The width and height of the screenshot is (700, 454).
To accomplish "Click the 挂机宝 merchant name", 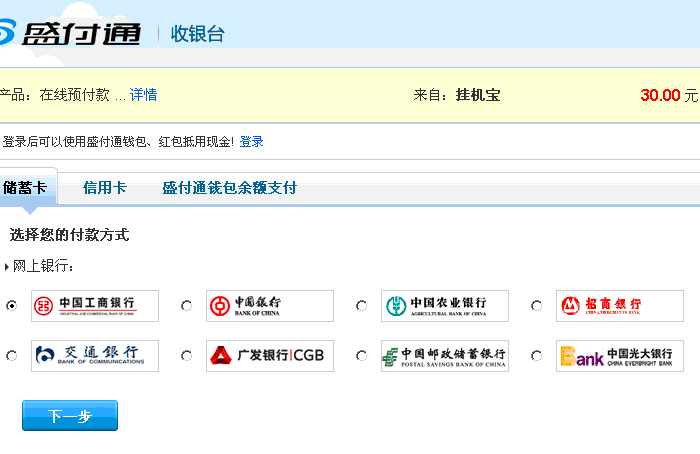I will (478, 95).
